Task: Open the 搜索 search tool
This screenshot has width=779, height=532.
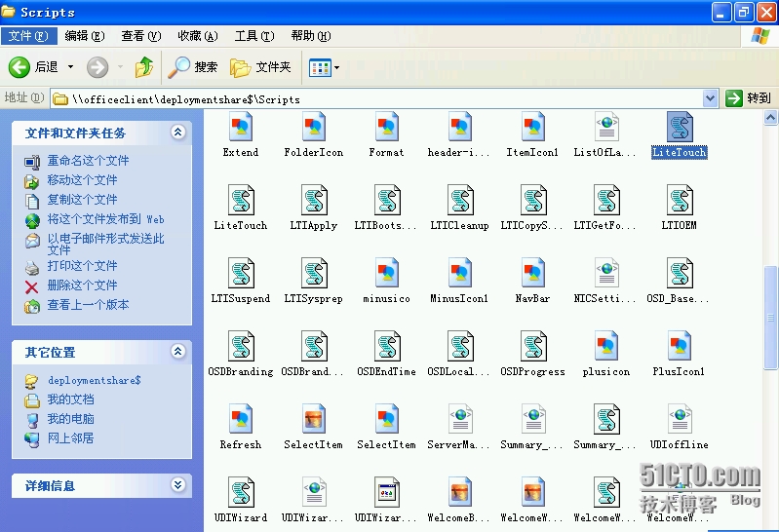Action: coord(193,67)
